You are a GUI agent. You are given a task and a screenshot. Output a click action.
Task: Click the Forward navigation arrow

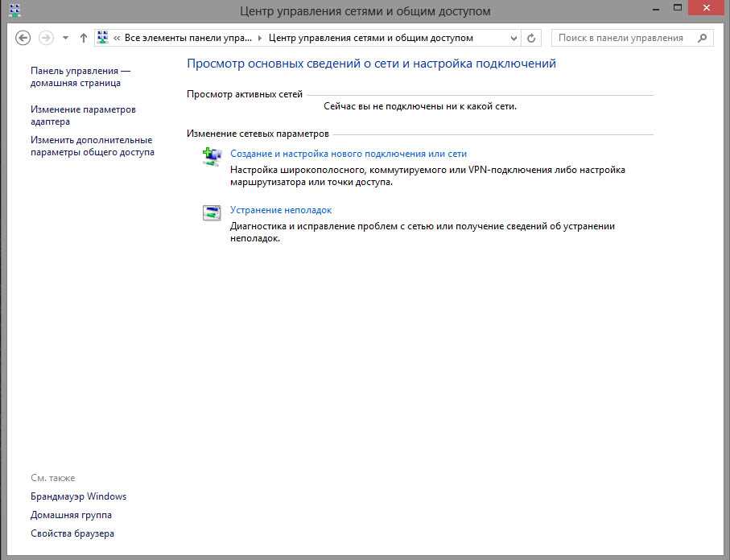coord(46,38)
